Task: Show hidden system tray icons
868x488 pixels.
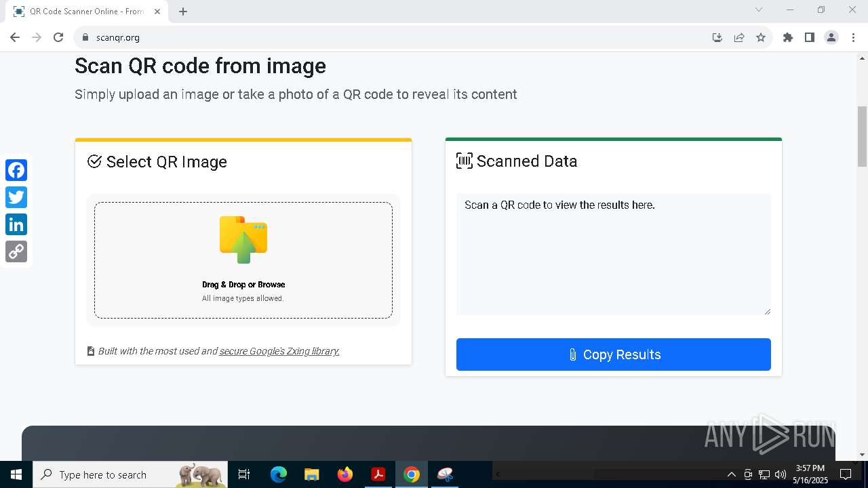Action: [731, 474]
